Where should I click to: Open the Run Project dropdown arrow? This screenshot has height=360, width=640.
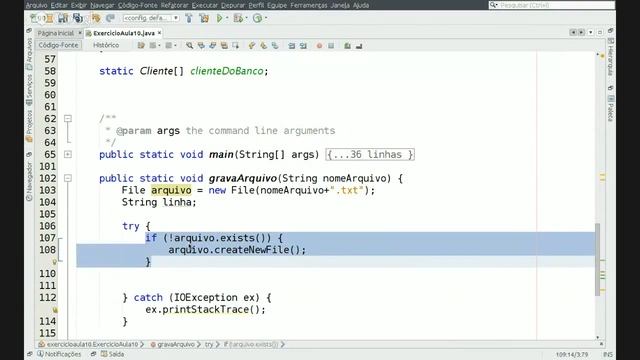click(x=227, y=18)
